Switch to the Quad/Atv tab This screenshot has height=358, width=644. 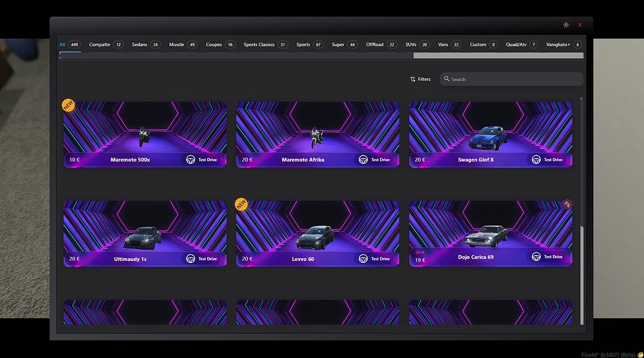(521, 44)
